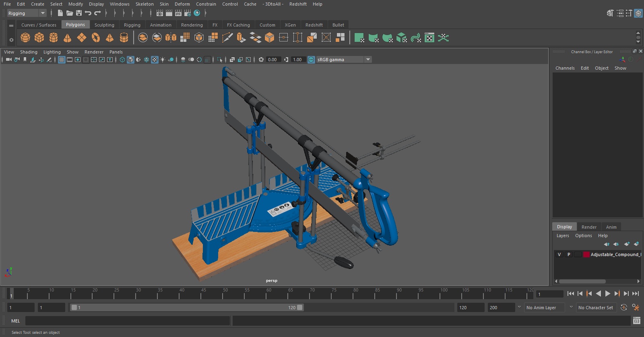Create a polygon cube from the shelf

(x=39, y=38)
